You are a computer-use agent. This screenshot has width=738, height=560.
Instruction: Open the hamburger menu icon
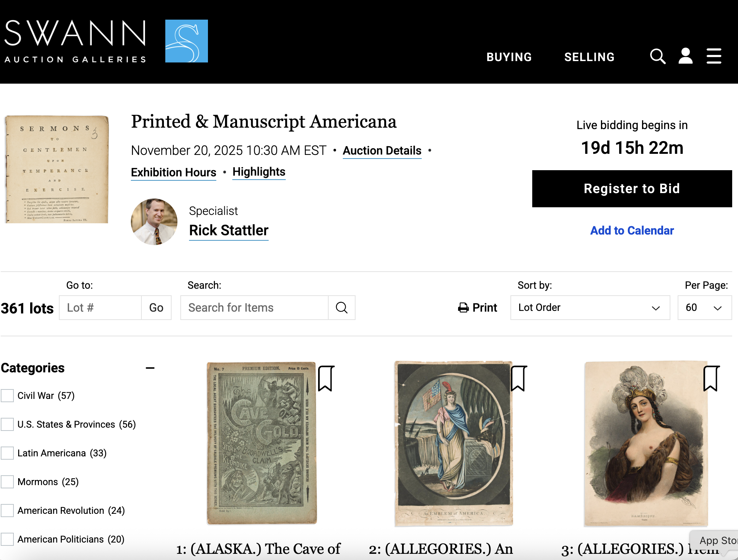coord(714,57)
